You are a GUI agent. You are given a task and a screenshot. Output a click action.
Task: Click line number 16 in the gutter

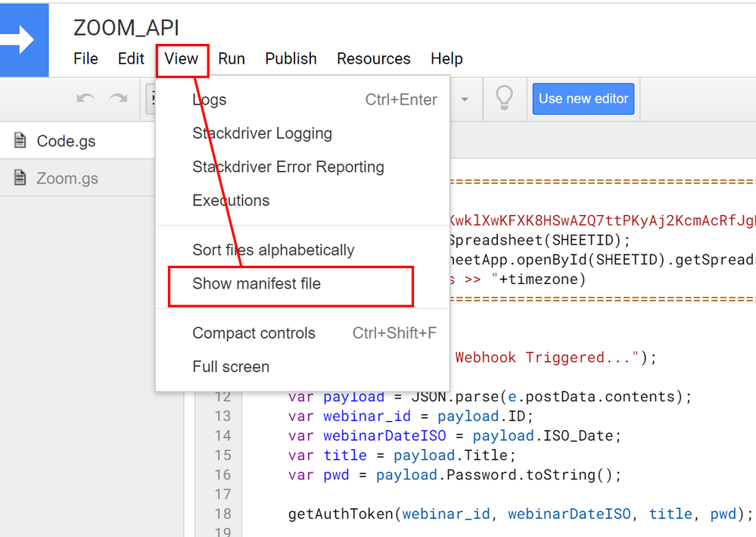tap(222, 475)
